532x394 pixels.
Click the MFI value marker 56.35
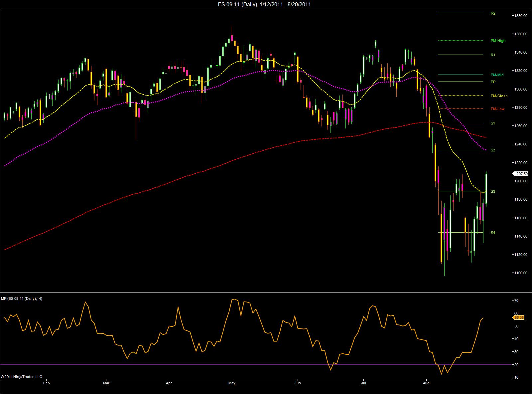pos(519,317)
